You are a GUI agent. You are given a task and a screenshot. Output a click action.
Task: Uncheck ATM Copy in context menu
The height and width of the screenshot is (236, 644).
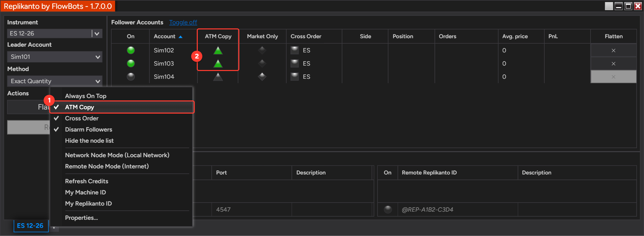point(121,107)
